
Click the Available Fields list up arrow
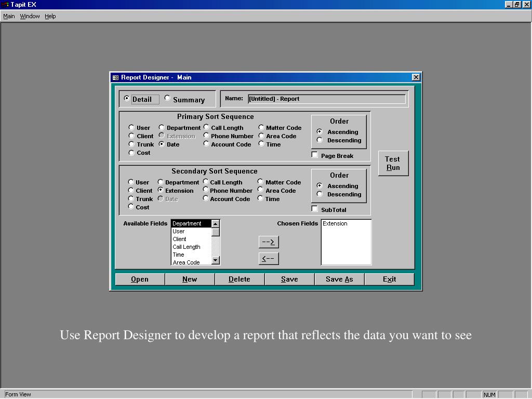tap(216, 223)
